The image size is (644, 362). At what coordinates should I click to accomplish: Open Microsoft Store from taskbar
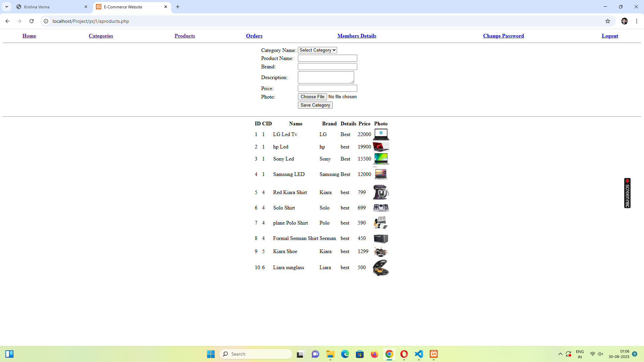coord(360,354)
